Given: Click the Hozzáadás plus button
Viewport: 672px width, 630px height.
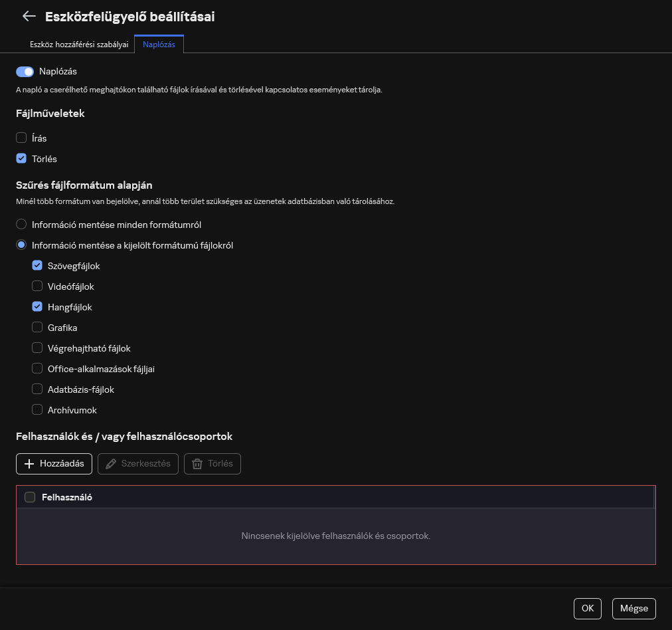Looking at the screenshot, I should point(54,464).
